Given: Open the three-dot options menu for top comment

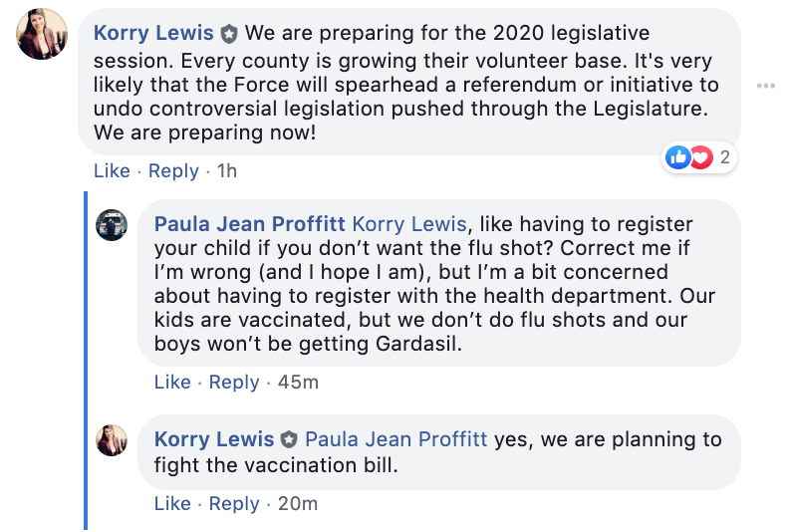Looking at the screenshot, I should point(766,86).
